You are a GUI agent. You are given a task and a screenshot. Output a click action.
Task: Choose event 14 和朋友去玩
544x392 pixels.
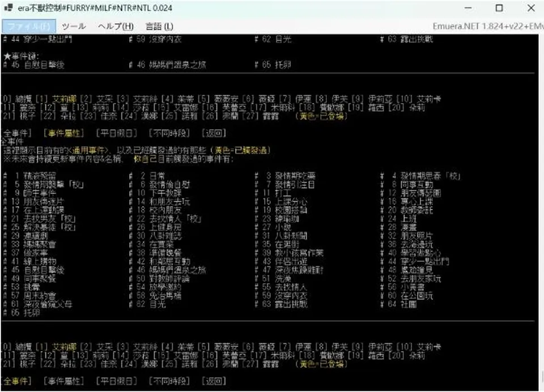[160, 202]
